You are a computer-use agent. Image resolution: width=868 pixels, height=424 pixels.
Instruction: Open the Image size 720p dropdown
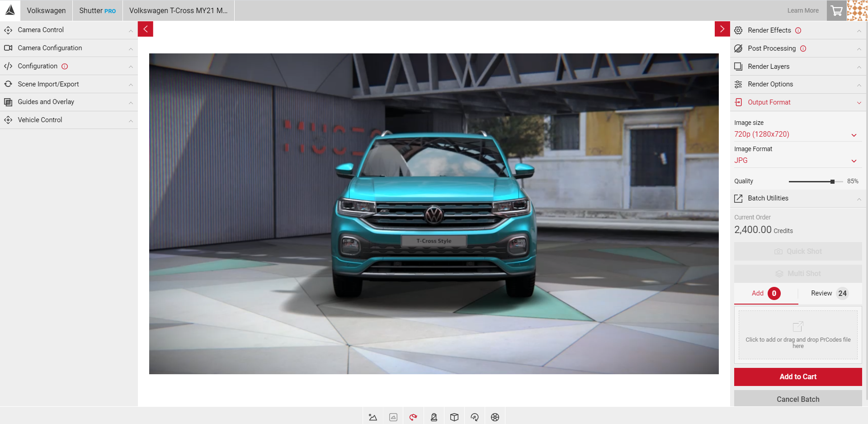tap(797, 134)
